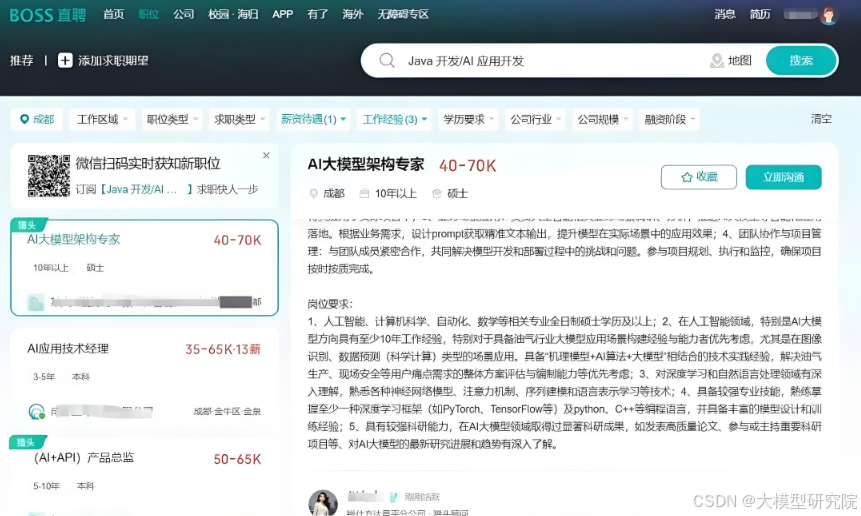
Task: Open 简历 resume link
Action: [760, 14]
